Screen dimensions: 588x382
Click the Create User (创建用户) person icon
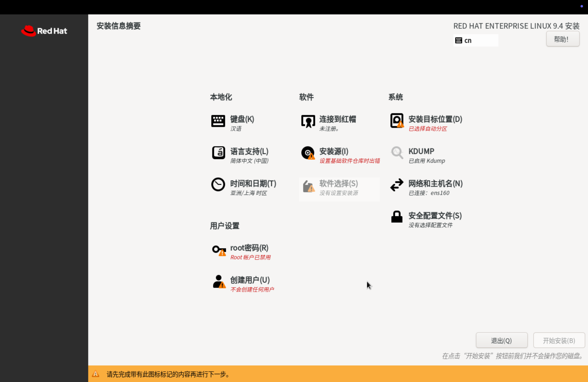click(219, 282)
